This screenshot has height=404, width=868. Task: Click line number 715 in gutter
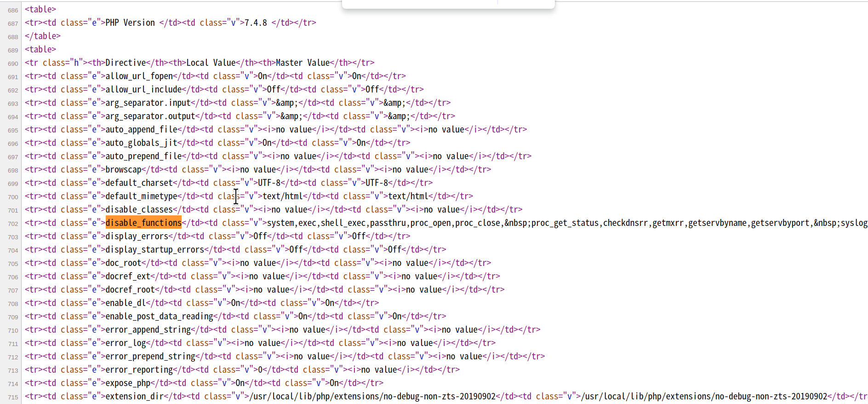point(13,397)
